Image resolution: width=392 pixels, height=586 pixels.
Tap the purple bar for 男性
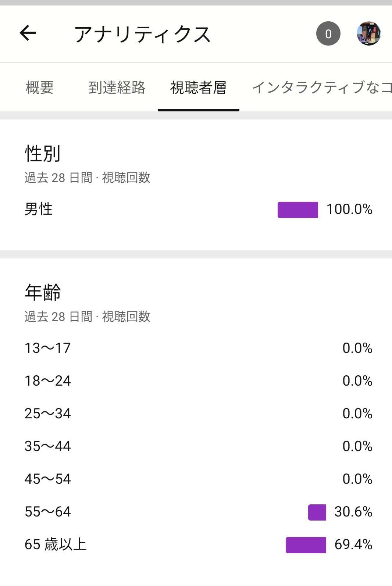[x=298, y=210]
